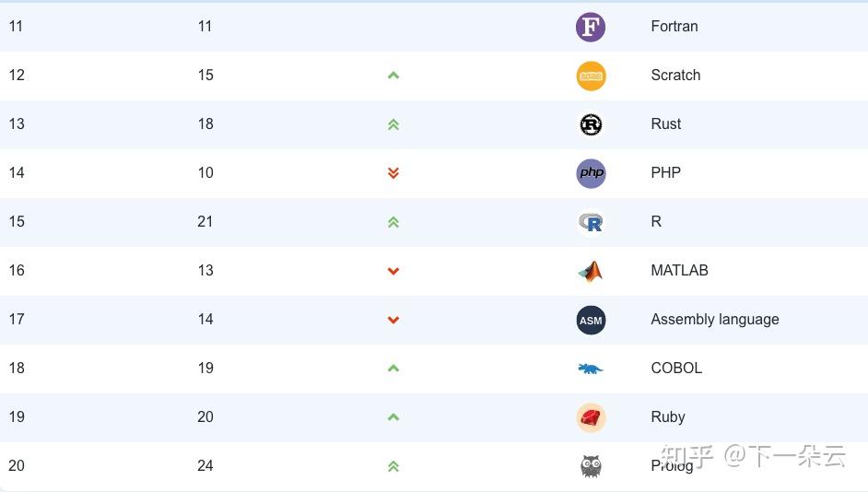The height and width of the screenshot is (492, 868).
Task: Click the red double down arrow for PHP
Action: 393,173
